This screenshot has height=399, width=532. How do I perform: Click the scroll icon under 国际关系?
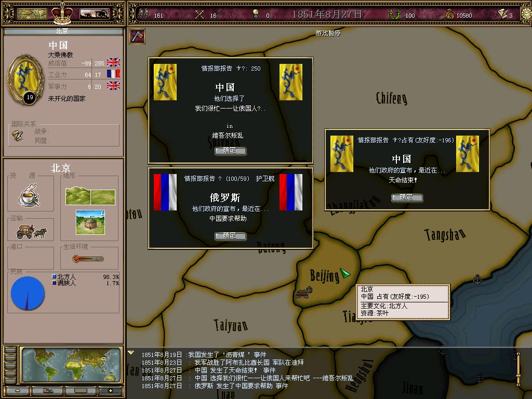17,136
